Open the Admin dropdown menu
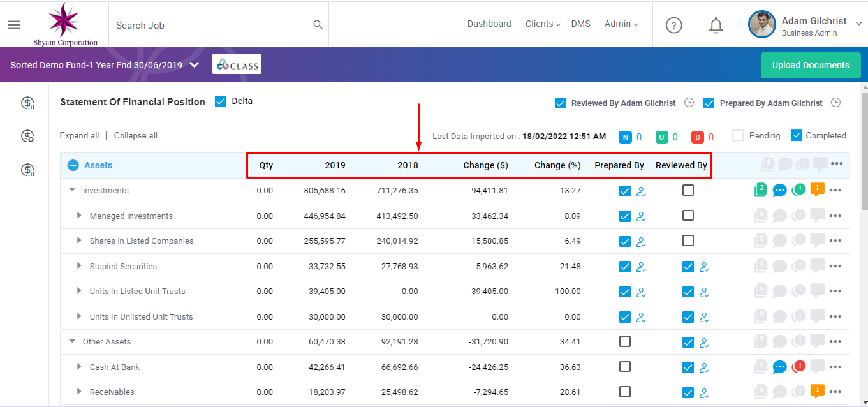Image resolution: width=868 pixels, height=407 pixels. 622,24
